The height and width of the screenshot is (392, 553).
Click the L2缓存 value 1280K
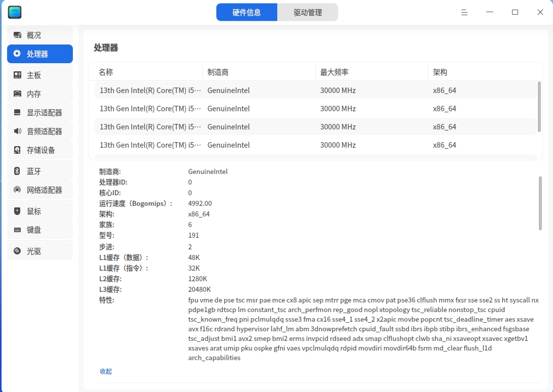click(197, 279)
